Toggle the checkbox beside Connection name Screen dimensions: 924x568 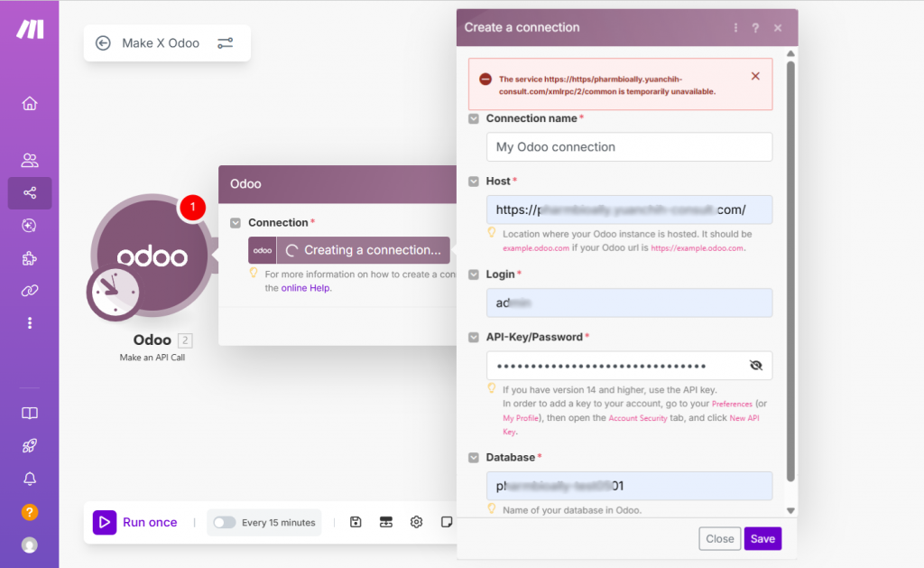(x=474, y=118)
